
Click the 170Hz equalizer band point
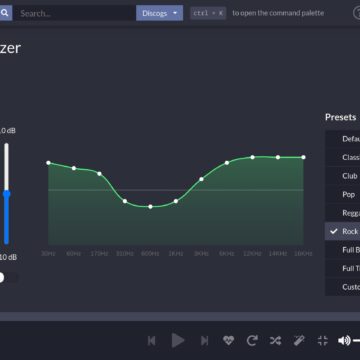click(x=99, y=174)
